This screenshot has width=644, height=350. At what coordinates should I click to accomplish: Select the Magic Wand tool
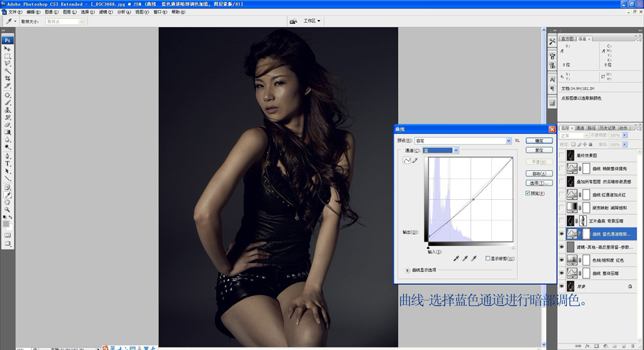[x=7, y=71]
